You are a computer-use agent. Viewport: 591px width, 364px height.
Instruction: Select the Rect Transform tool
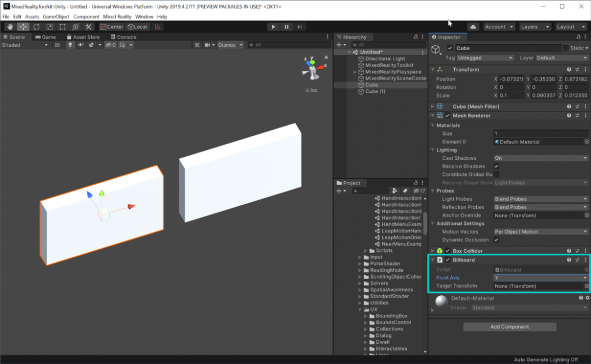pos(62,27)
